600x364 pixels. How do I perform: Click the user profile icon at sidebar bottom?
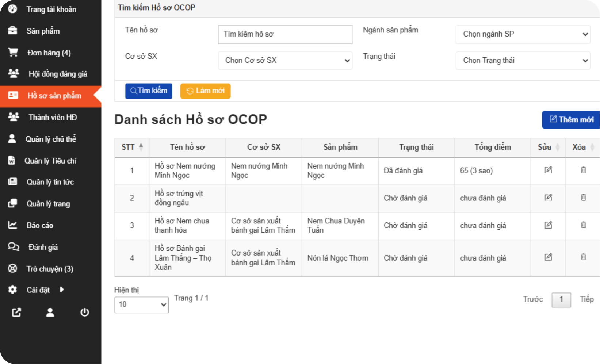pos(50,313)
